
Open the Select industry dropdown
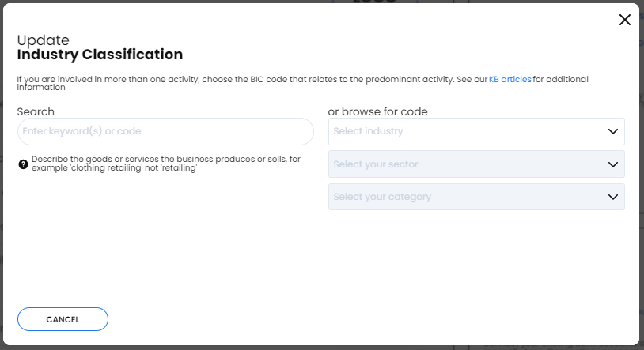point(476,131)
